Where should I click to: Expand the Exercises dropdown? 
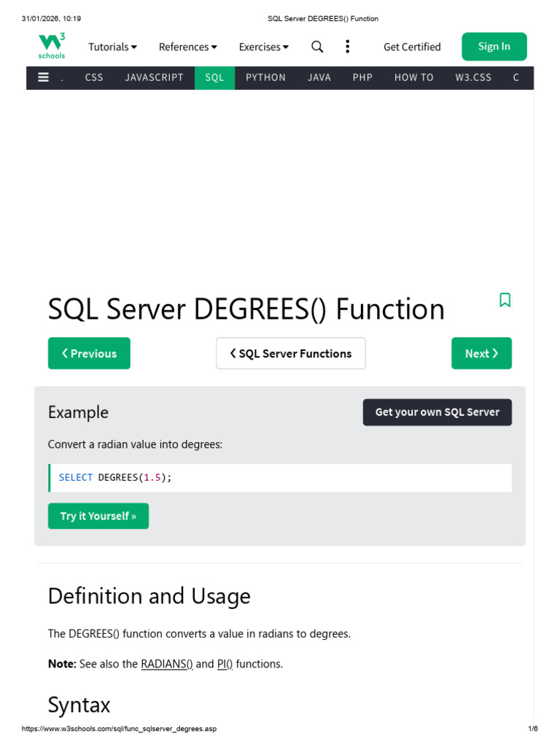coord(263,47)
